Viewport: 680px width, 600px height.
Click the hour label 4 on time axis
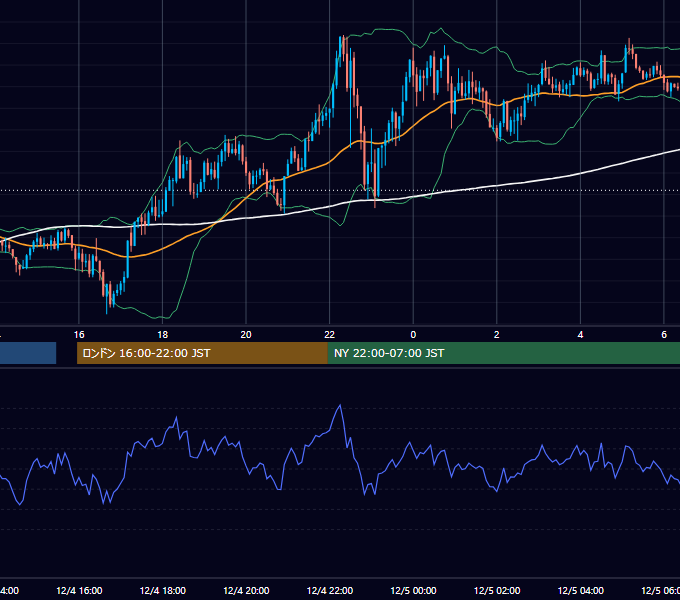(x=580, y=335)
